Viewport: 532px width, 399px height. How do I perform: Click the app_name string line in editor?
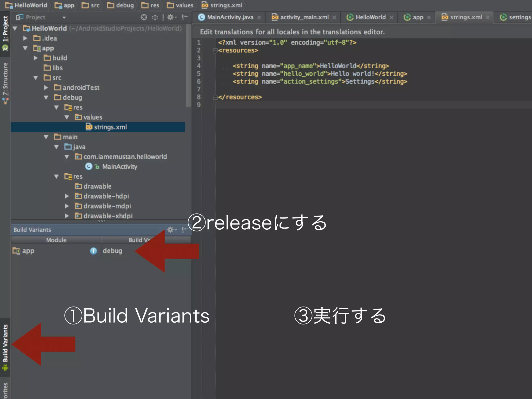pos(311,66)
